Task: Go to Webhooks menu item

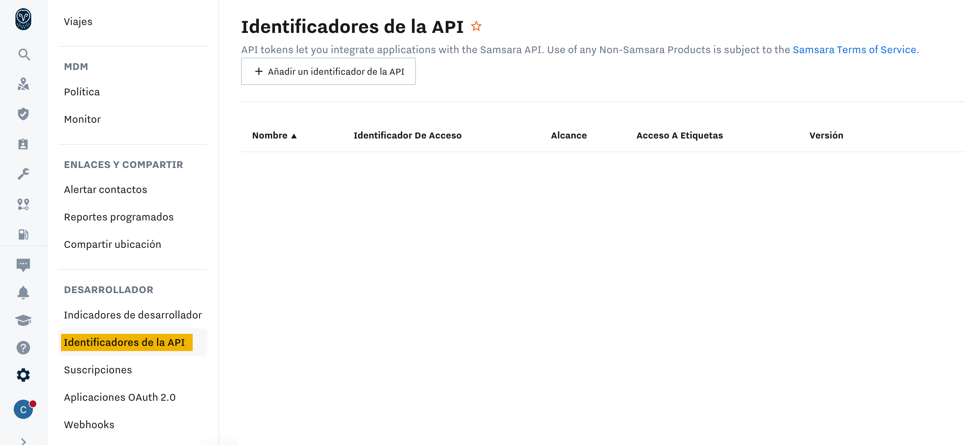Action: pyautogui.click(x=89, y=425)
